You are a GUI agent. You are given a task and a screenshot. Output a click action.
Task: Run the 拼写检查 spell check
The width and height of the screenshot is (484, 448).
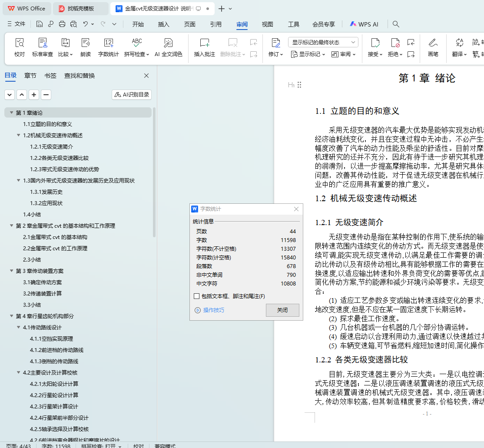136,47
